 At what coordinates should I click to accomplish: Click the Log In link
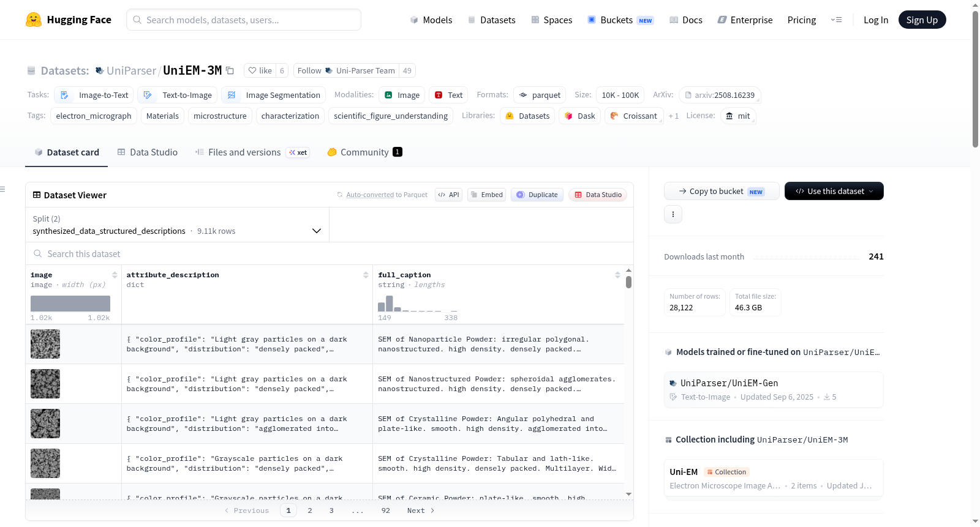(876, 20)
